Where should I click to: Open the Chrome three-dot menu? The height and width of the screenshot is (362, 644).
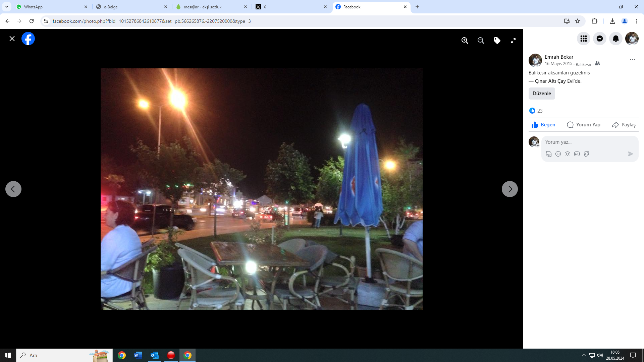coord(636,21)
